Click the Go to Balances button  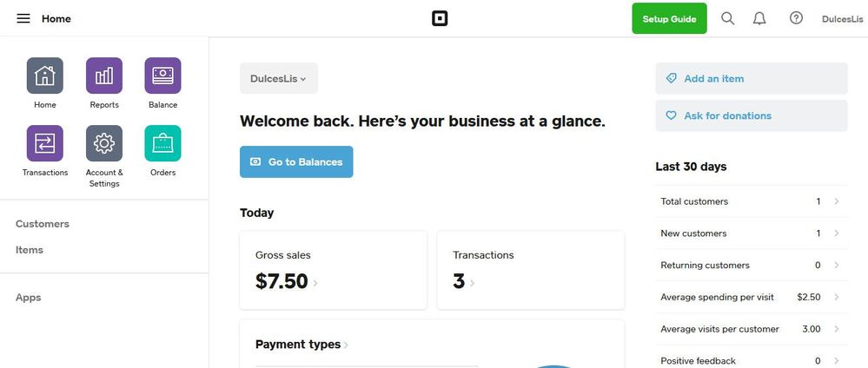point(296,161)
